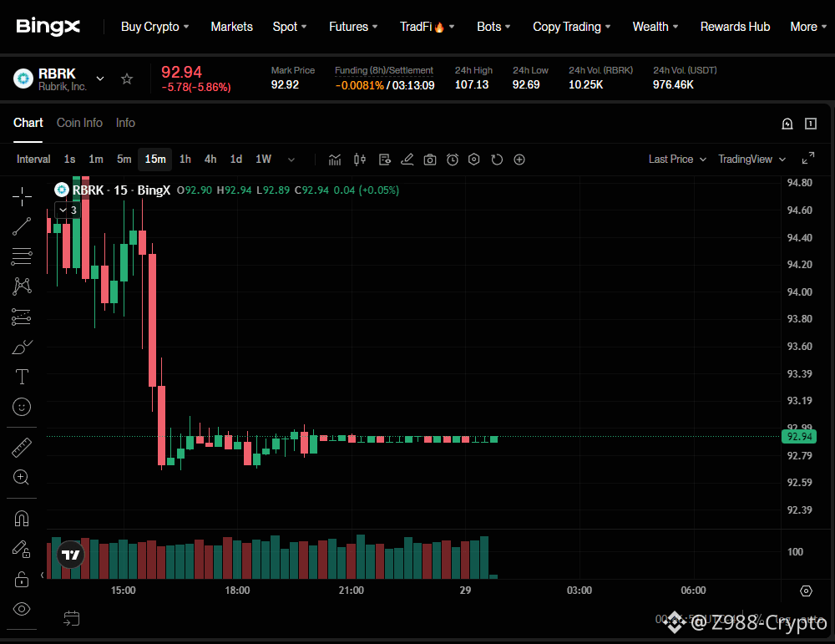Open the Spot dropdown menu
This screenshot has height=644, width=835.
(290, 27)
